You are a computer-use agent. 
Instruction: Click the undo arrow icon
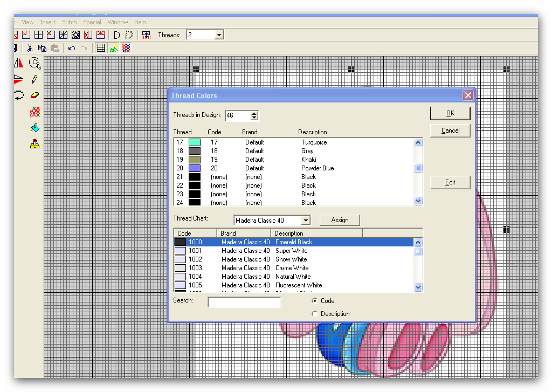[72, 49]
